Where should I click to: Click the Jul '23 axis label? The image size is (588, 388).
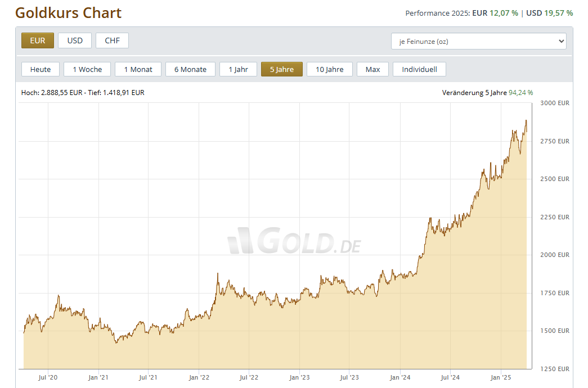pos(349,377)
